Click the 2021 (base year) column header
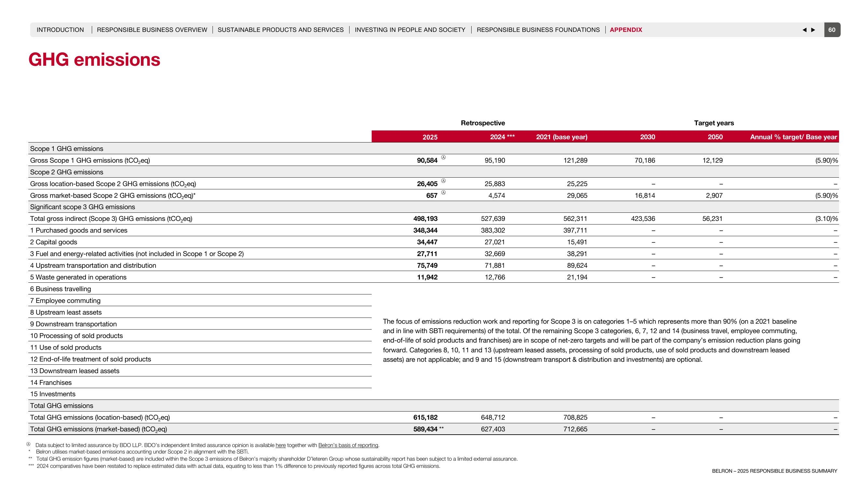868x488 pixels. pos(562,137)
